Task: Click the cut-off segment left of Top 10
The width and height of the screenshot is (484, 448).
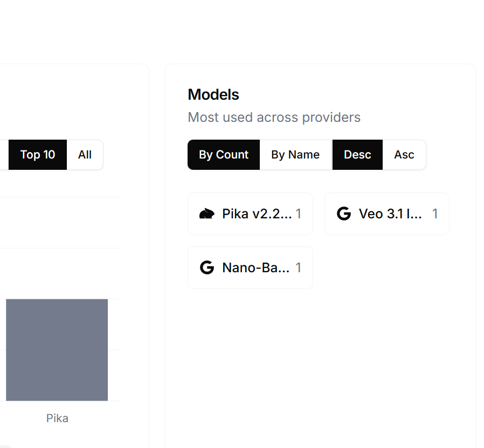Action: coord(4,155)
